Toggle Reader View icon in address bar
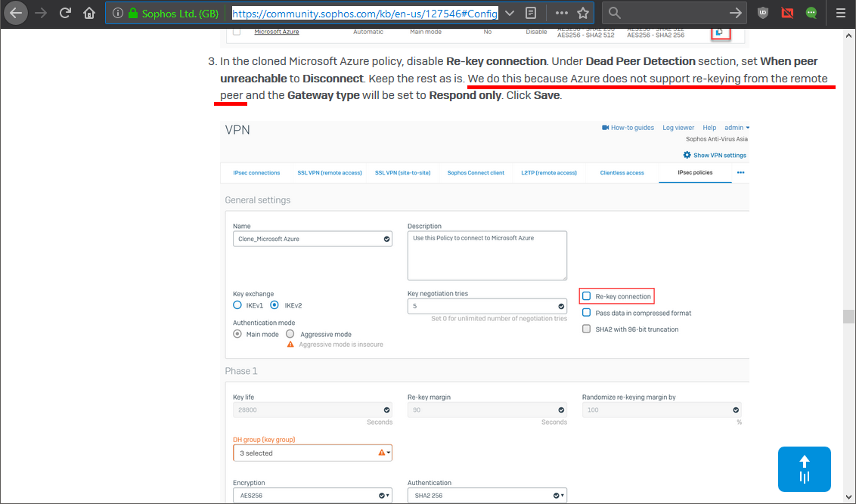Image resolution: width=856 pixels, height=504 pixels. pos(532,13)
